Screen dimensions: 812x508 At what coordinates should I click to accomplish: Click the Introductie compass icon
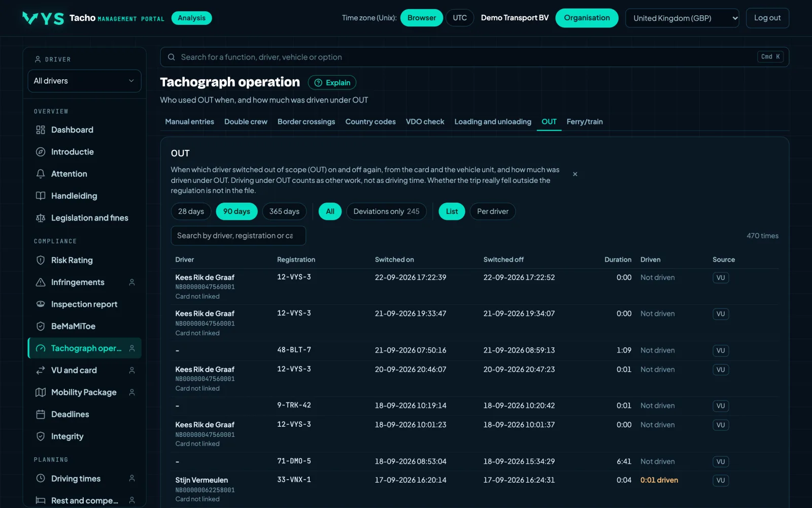(41, 152)
